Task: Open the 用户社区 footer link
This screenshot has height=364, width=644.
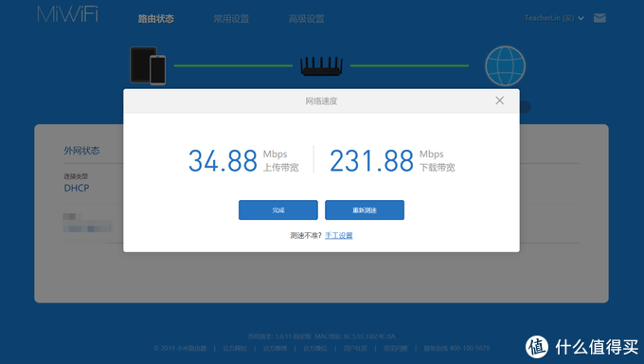Action: click(x=355, y=349)
